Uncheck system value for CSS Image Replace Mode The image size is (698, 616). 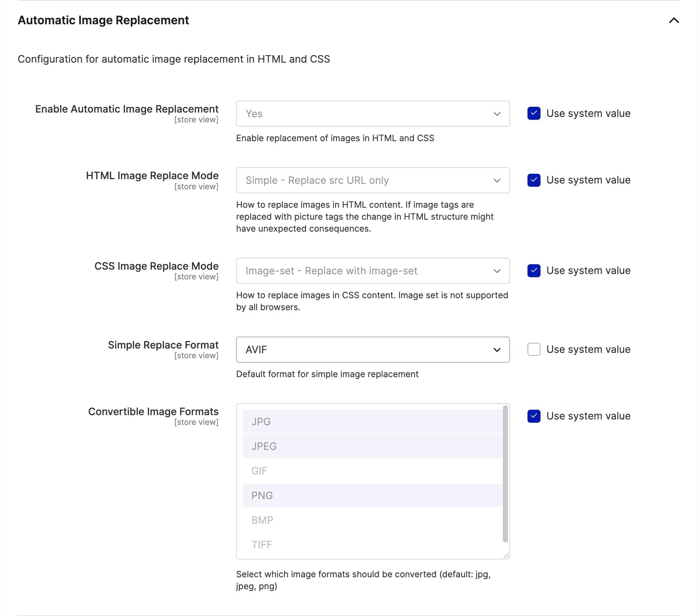coord(534,270)
